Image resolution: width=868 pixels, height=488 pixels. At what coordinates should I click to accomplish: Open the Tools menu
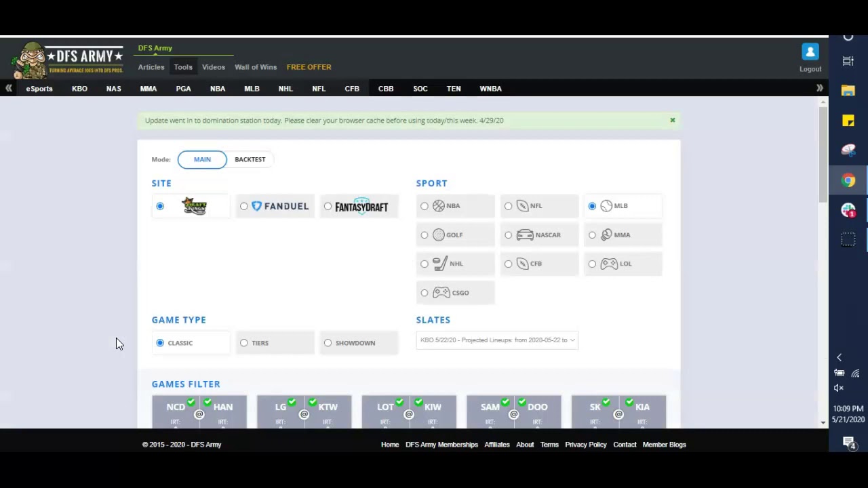point(183,67)
